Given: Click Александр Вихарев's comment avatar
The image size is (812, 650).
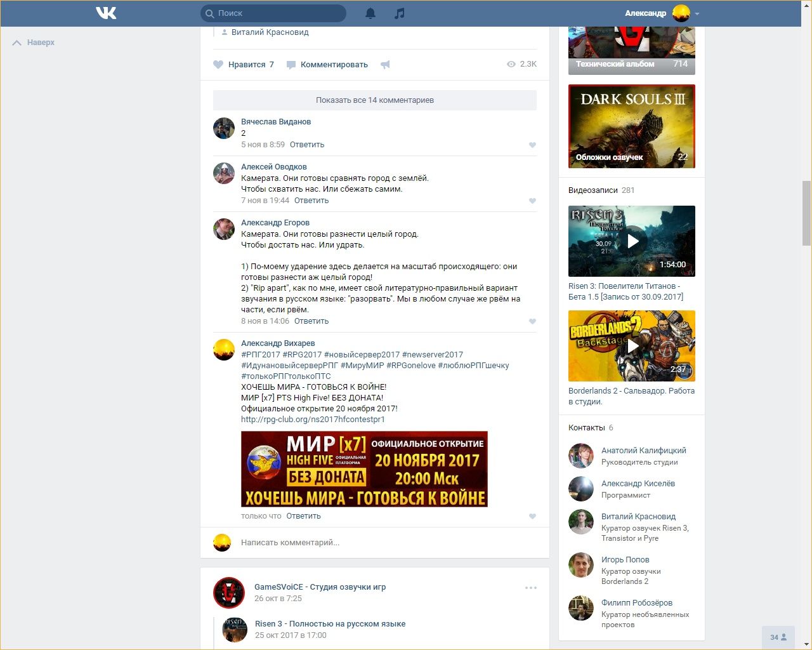Looking at the screenshot, I should [224, 350].
